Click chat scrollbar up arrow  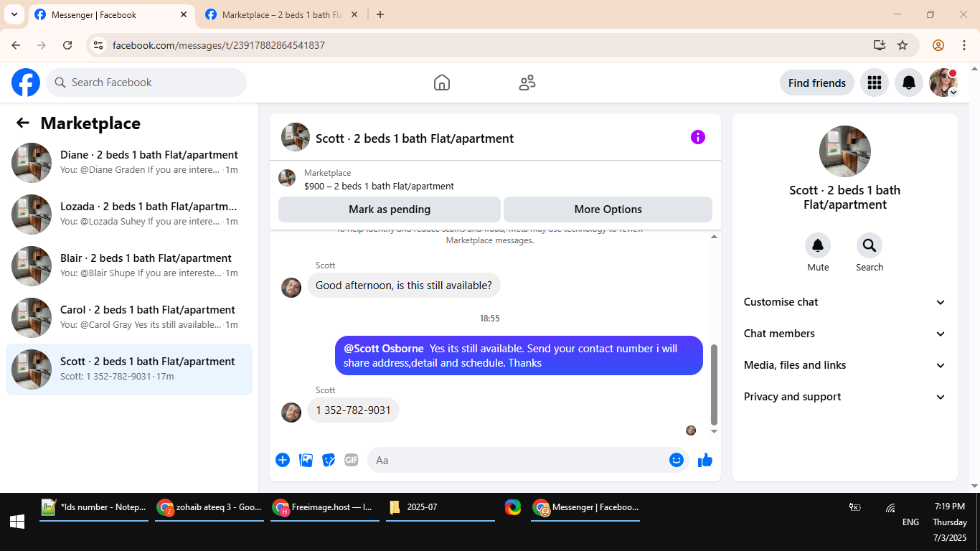coord(714,236)
